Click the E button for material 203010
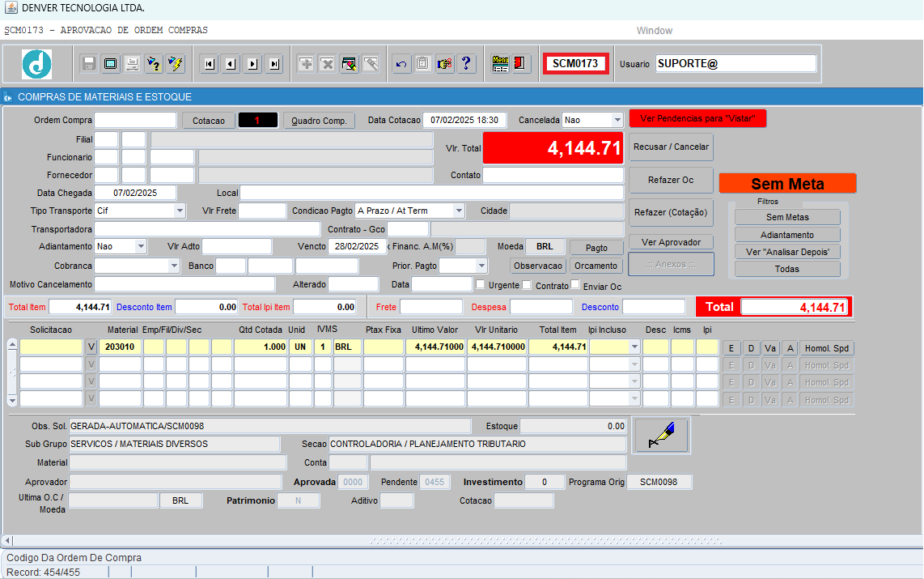 click(x=731, y=348)
